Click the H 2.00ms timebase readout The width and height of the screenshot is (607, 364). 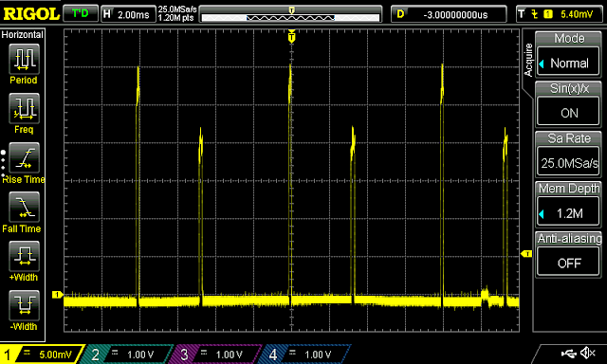pos(128,14)
